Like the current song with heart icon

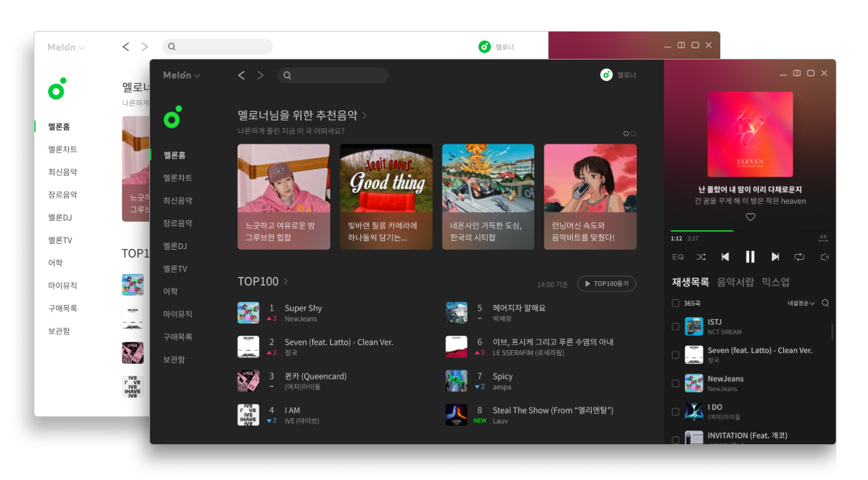(750, 217)
